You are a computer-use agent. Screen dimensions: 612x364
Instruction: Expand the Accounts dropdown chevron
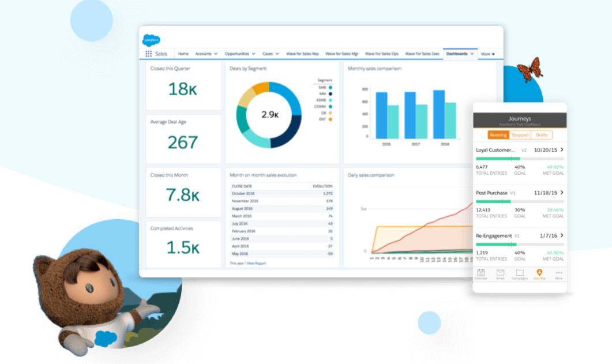(x=216, y=54)
